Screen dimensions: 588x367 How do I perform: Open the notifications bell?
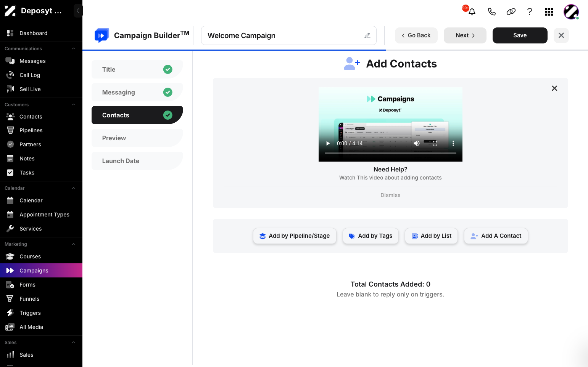click(472, 12)
